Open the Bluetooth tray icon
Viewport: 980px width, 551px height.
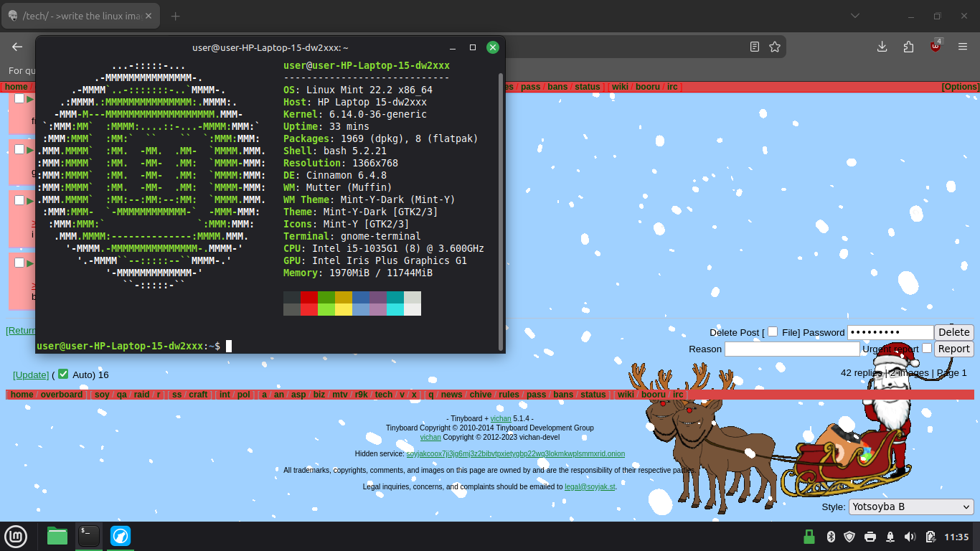[x=831, y=537]
